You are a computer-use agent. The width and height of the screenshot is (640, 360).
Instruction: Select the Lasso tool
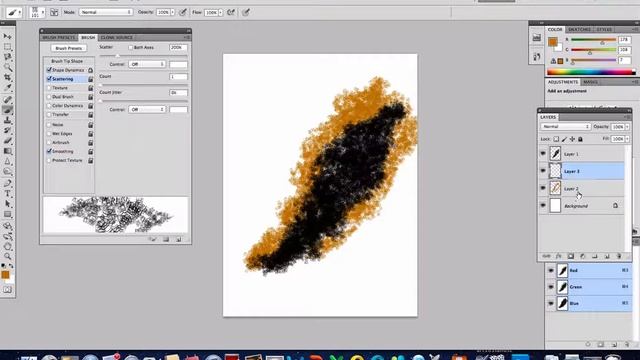click(7, 57)
